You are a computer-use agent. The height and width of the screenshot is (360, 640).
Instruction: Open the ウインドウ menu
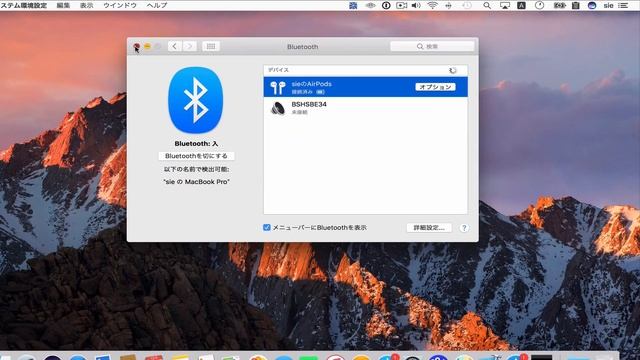120,5
